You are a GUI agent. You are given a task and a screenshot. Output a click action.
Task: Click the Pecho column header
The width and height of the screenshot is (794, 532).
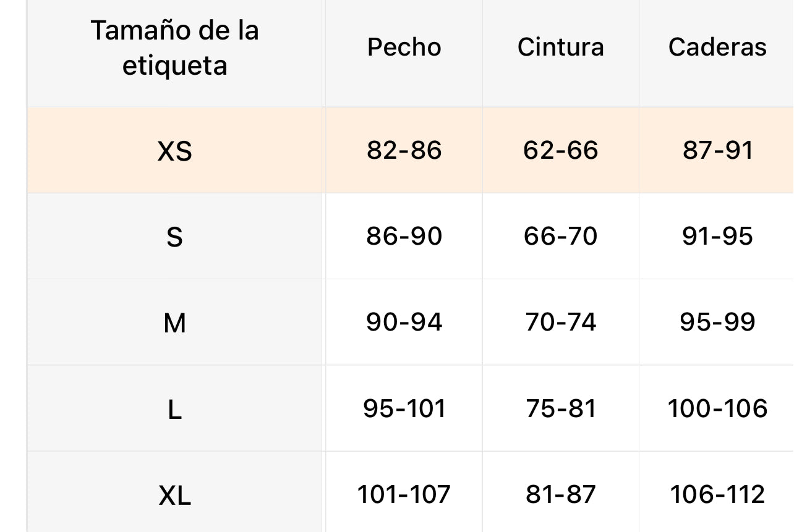pos(404,48)
